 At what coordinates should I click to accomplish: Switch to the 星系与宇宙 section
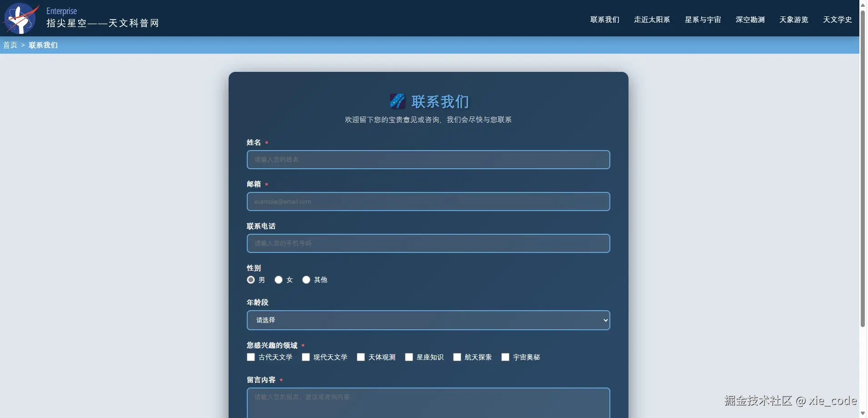(703, 20)
